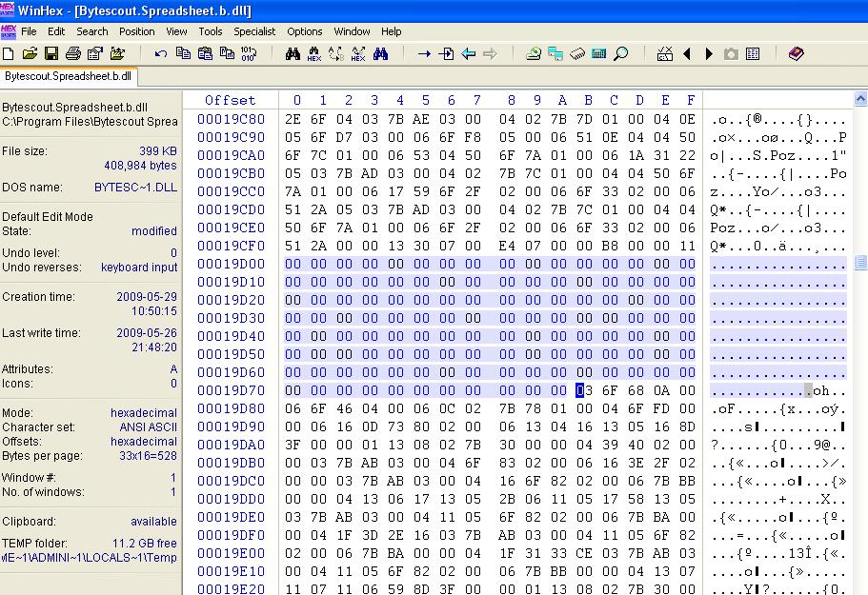Click the Data Interpreter grid icon
The width and height of the screenshot is (868, 595).
753,53
